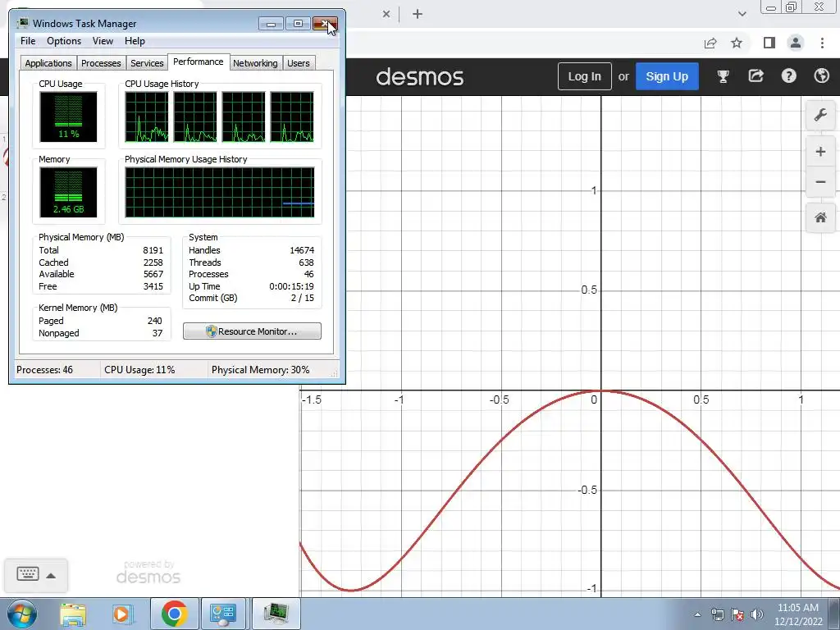The image size is (840, 630).
Task: Click the volume speaker tray icon
Action: pos(757,614)
